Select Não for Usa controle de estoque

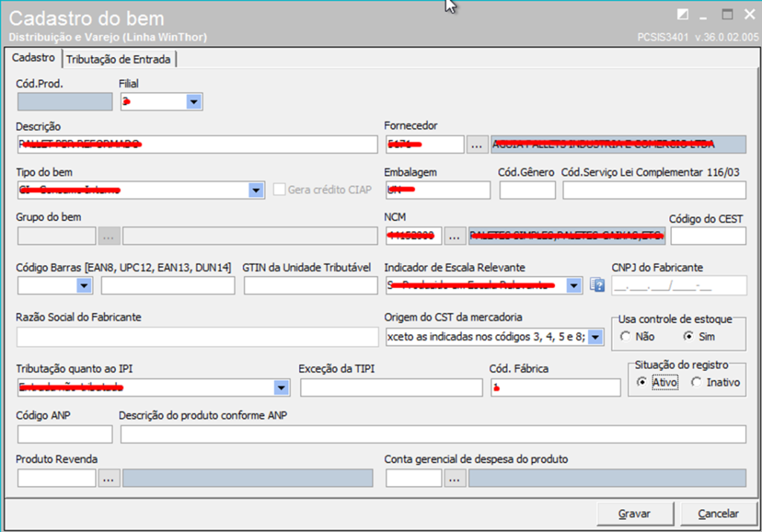click(x=625, y=336)
